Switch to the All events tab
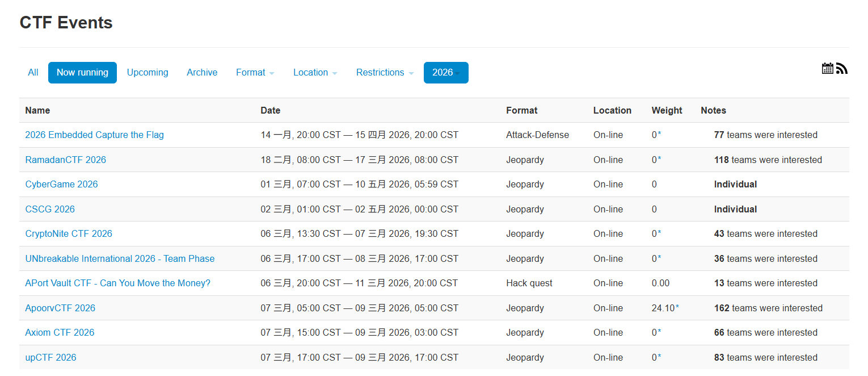Screen dimensions: 868x376 click(33, 73)
